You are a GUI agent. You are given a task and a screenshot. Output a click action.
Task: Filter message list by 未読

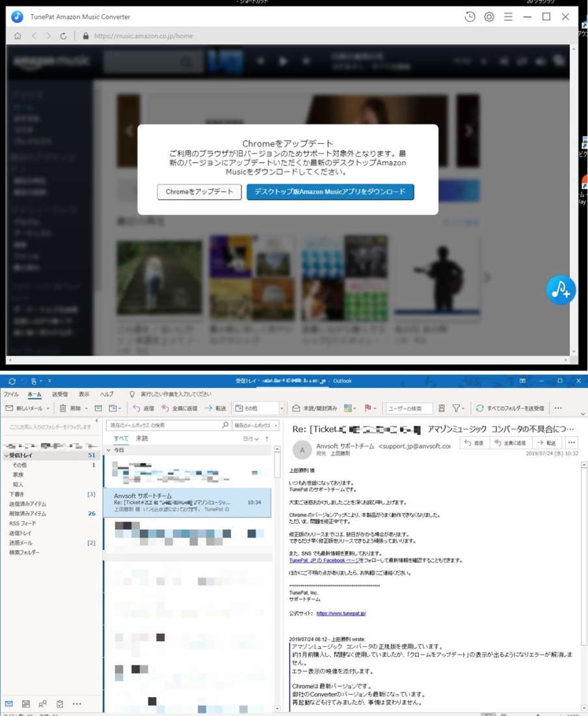142,438
